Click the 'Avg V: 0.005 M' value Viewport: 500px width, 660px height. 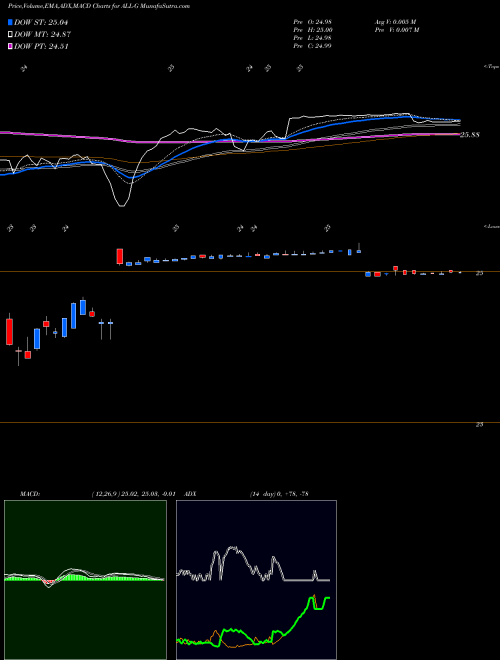[x=396, y=22]
